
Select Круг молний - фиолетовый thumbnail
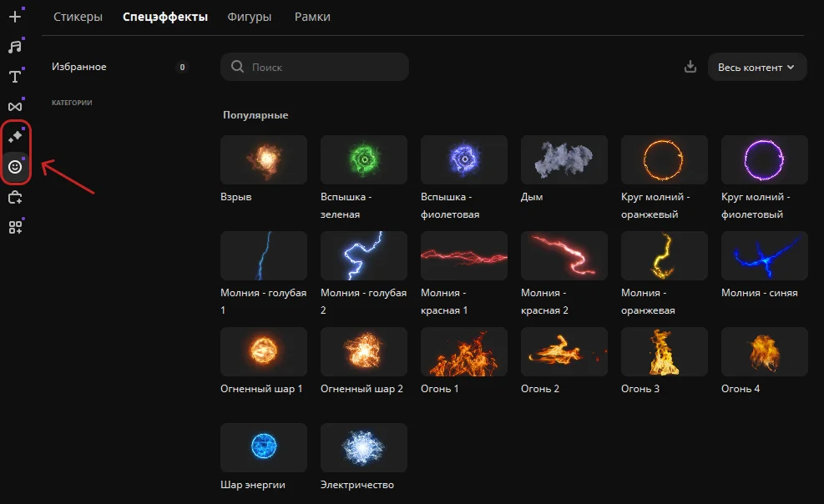point(764,159)
